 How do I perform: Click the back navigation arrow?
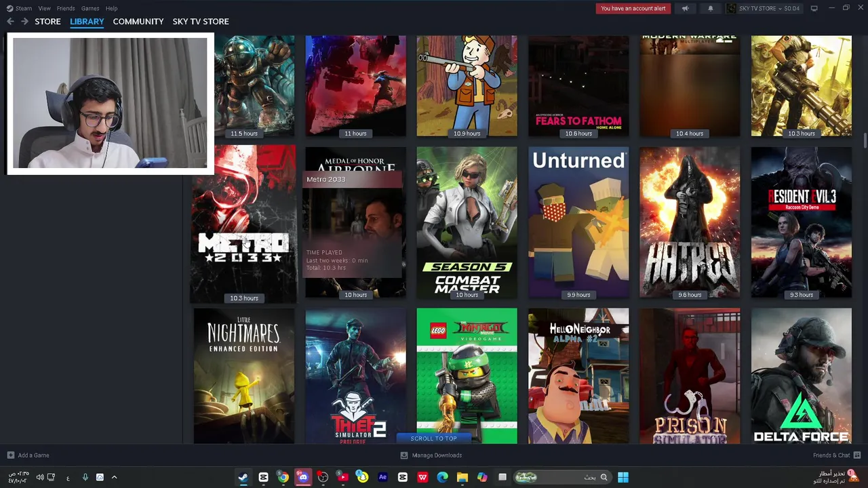(10, 22)
